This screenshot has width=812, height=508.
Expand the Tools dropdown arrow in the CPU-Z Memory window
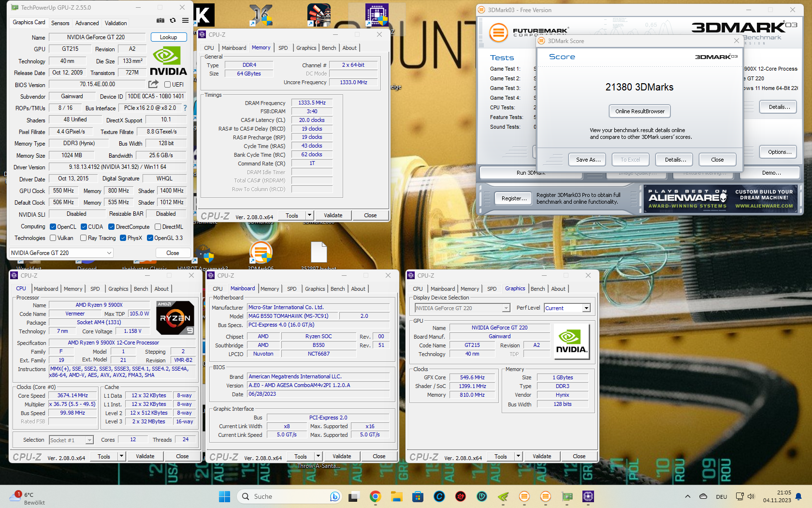tap(309, 215)
